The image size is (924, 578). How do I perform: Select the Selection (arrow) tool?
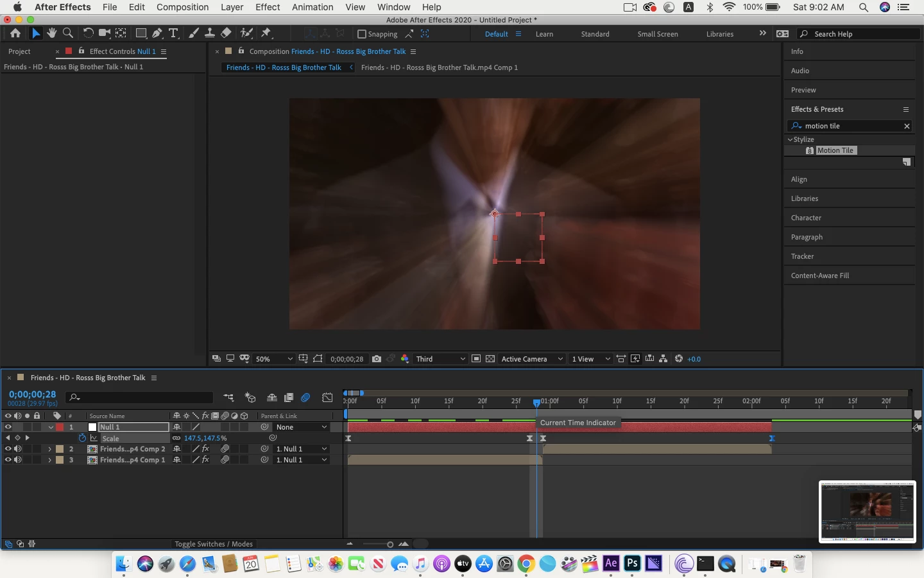(35, 33)
